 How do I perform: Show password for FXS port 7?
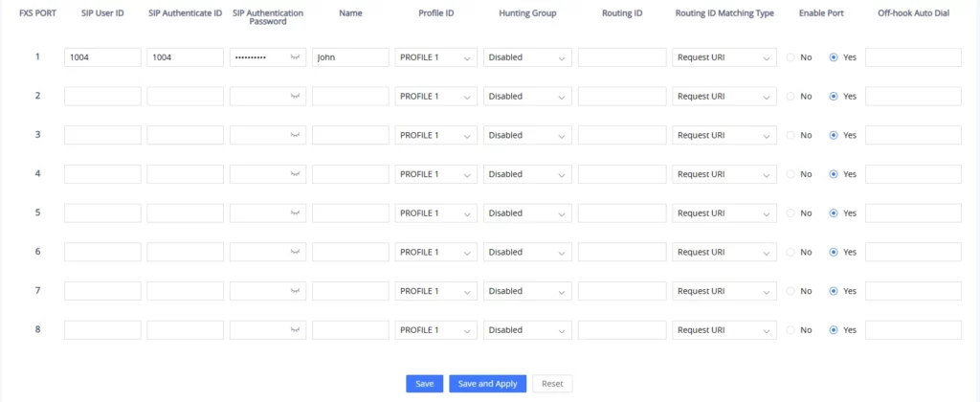click(x=296, y=291)
